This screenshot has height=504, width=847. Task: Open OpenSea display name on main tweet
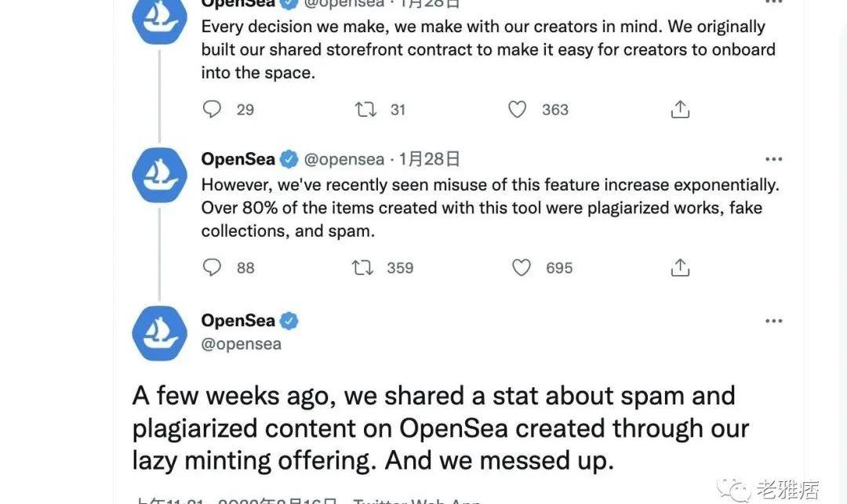tap(238, 321)
